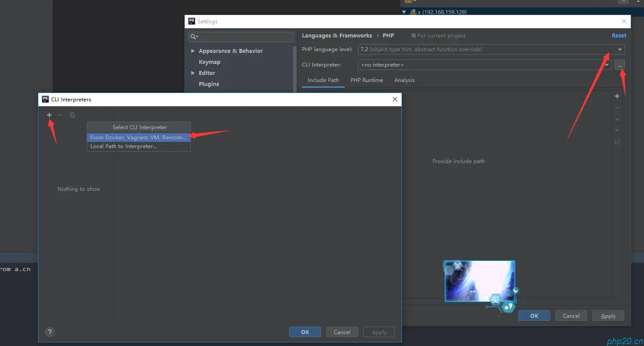644x346 pixels.
Task: Click the Reset link in Settings
Action: point(619,36)
